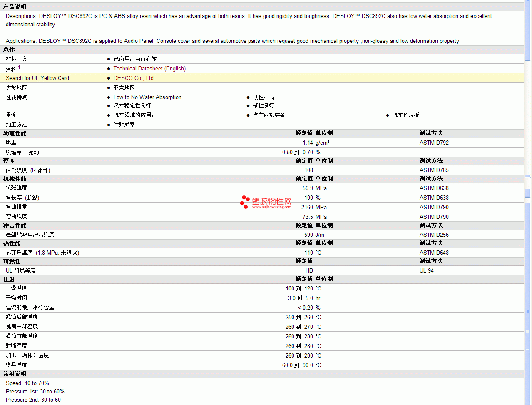The image size is (532, 405).
Task: Click the Pressure 2nd: 30 to 60 line
Action: pyautogui.click(x=33, y=400)
